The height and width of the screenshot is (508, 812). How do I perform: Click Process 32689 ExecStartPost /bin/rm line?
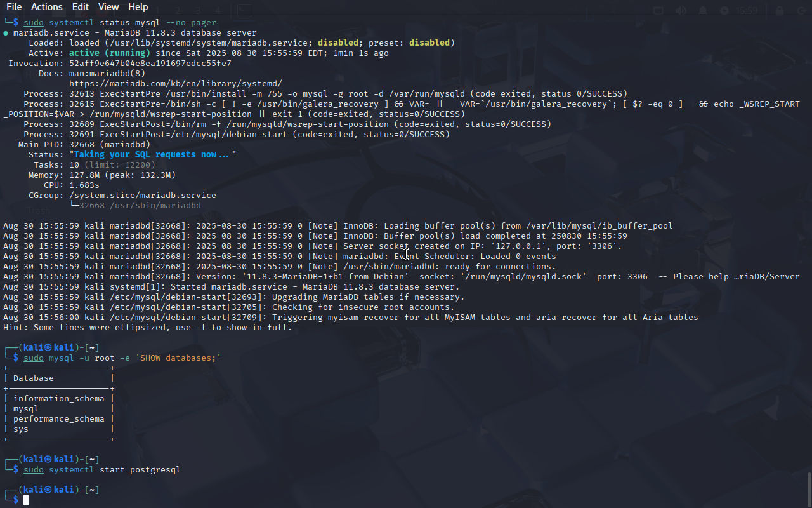[287, 124]
